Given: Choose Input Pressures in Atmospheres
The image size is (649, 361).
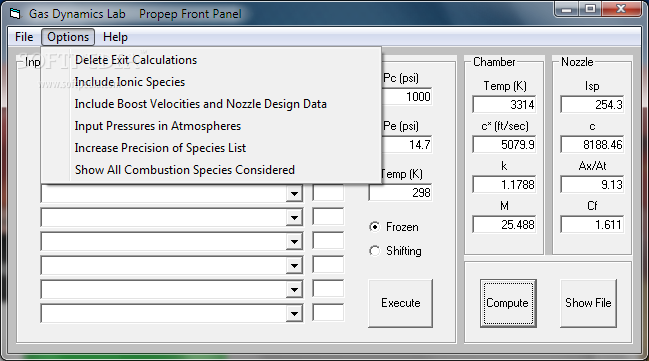Looking at the screenshot, I should click(211, 126).
